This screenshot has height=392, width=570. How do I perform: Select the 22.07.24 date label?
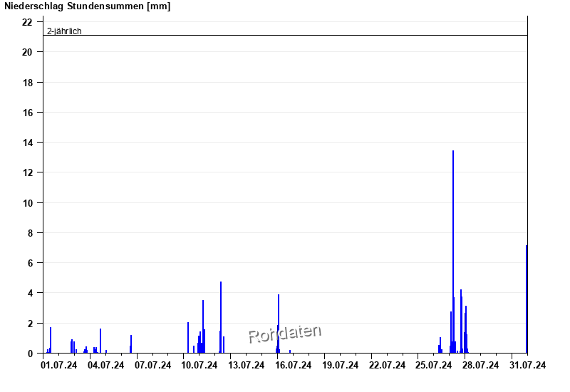point(388,366)
